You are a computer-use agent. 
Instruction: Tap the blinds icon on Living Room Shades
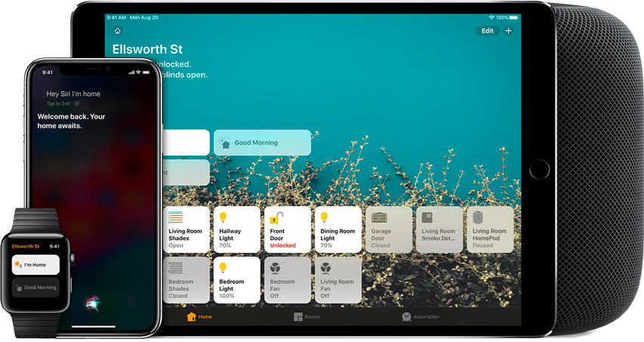[x=176, y=217]
